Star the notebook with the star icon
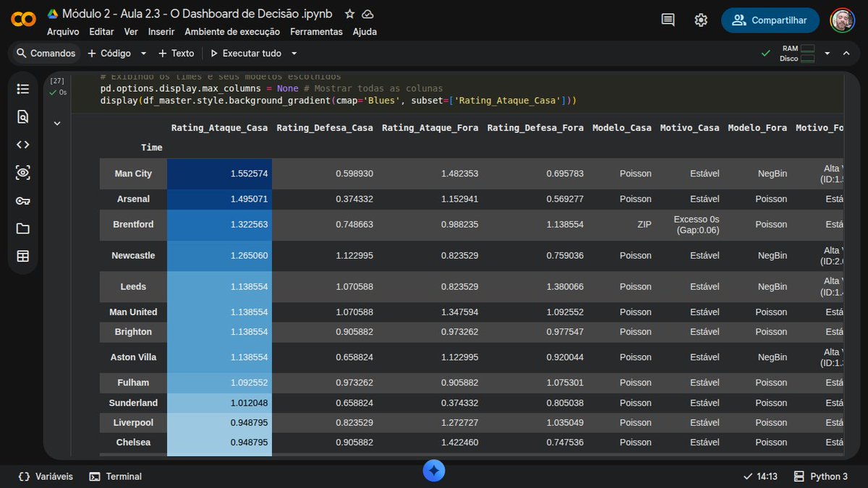 (x=349, y=14)
